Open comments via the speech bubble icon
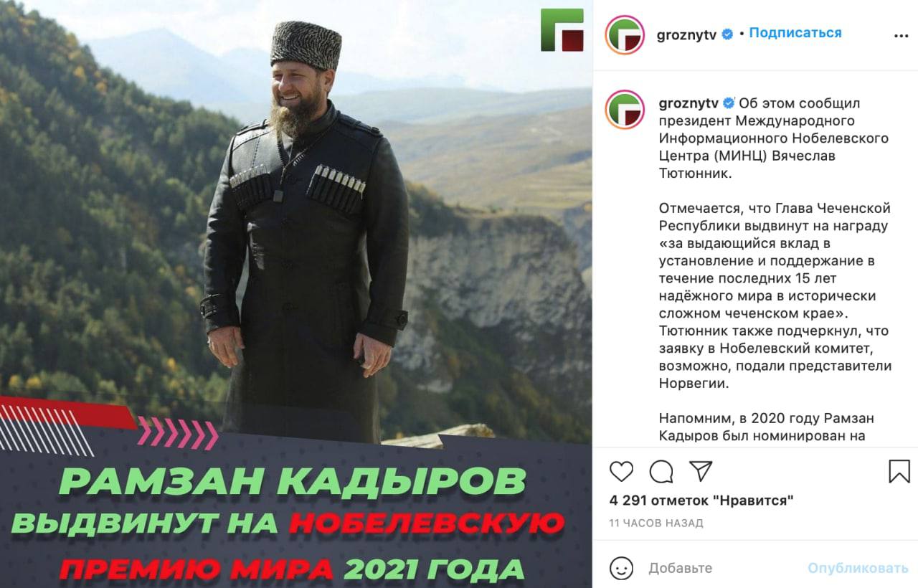The width and height of the screenshot is (918, 588). 661,471
